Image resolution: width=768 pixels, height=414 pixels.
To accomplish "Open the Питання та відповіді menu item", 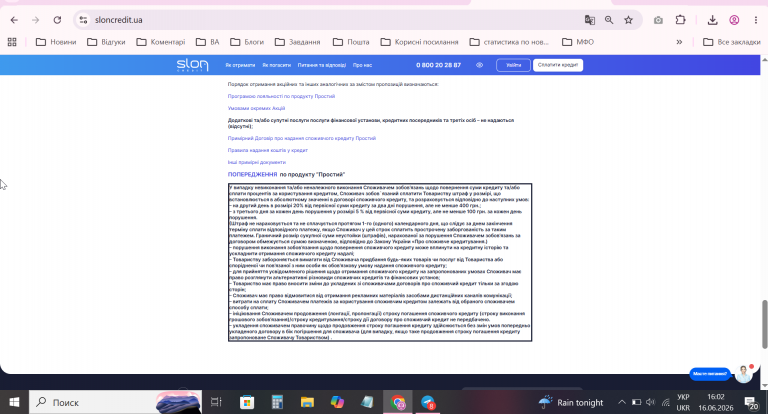I will coord(321,65).
